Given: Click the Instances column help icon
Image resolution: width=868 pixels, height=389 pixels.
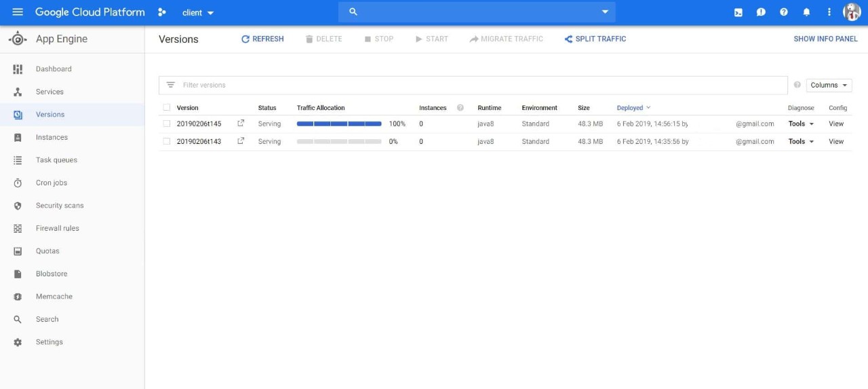Looking at the screenshot, I should click(460, 108).
